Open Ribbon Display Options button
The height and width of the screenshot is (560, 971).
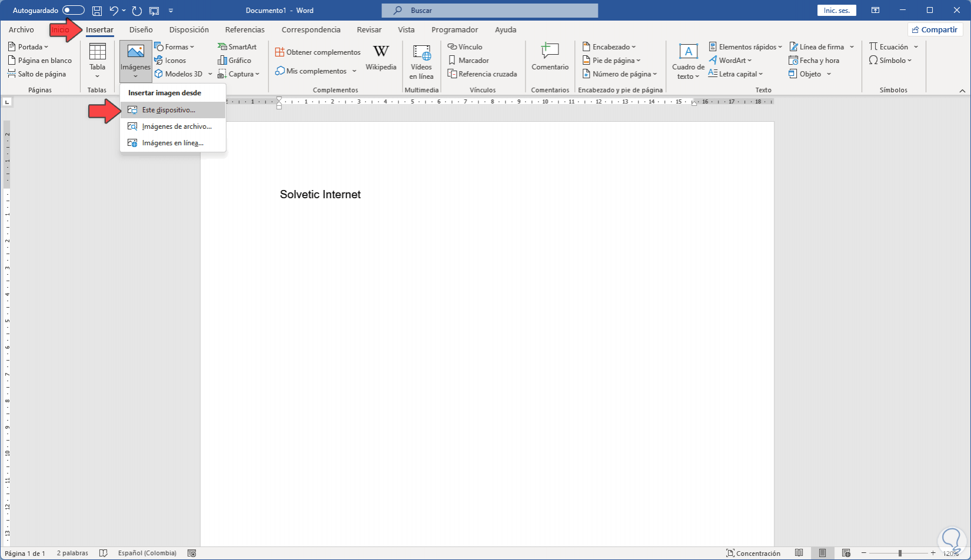[x=876, y=11]
